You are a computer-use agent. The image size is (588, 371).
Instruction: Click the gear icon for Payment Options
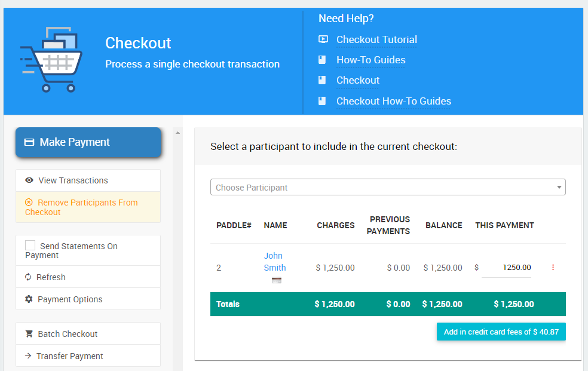[29, 299]
